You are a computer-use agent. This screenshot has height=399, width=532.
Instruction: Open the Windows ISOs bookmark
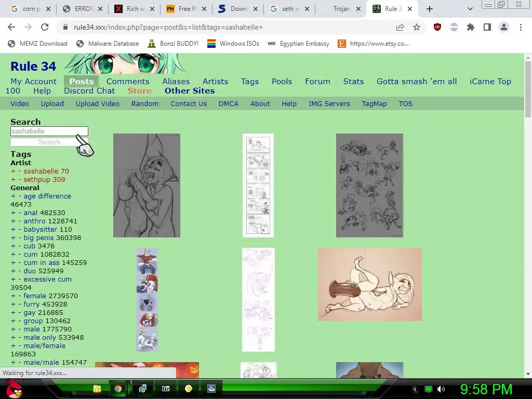click(x=233, y=44)
